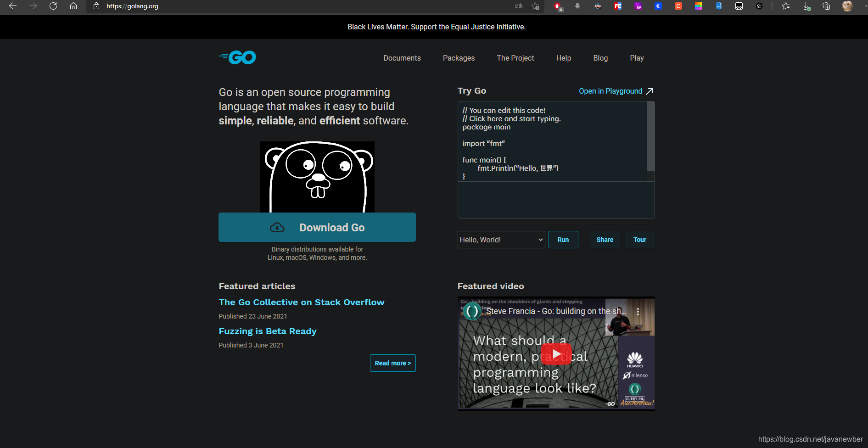The image size is (868, 448).
Task: Open the Packages menu item
Action: pyautogui.click(x=459, y=58)
